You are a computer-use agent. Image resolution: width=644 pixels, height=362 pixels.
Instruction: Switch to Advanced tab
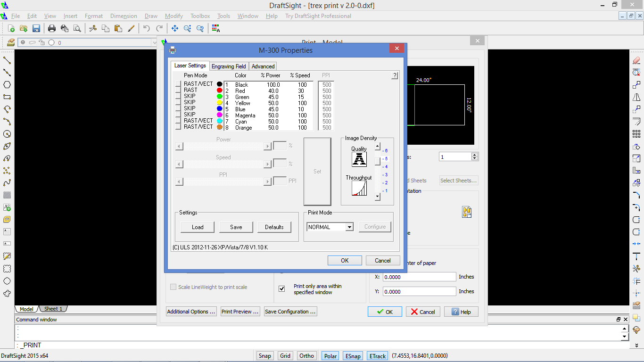click(263, 66)
